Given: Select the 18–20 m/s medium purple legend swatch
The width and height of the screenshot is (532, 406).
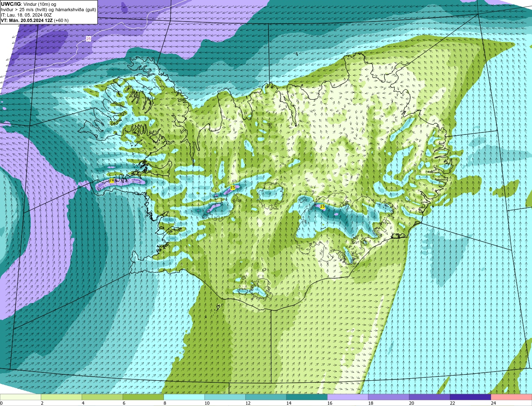Looking at the screenshot, I should (389, 397).
